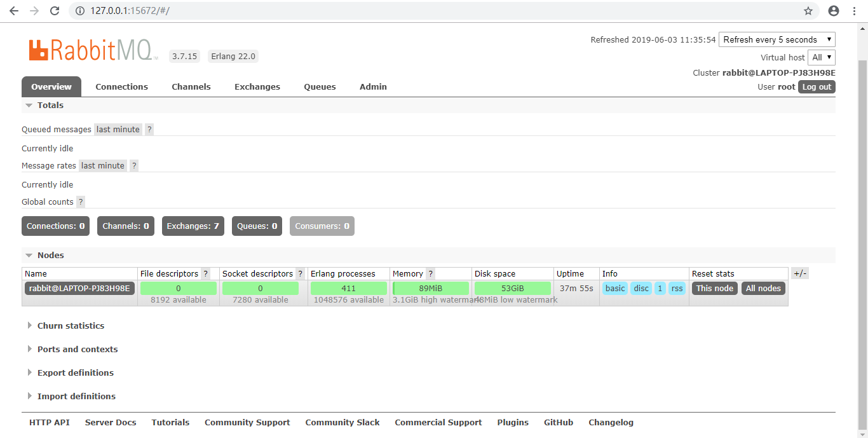Open the Plugins footer link
The image size is (868, 438).
coord(513,422)
